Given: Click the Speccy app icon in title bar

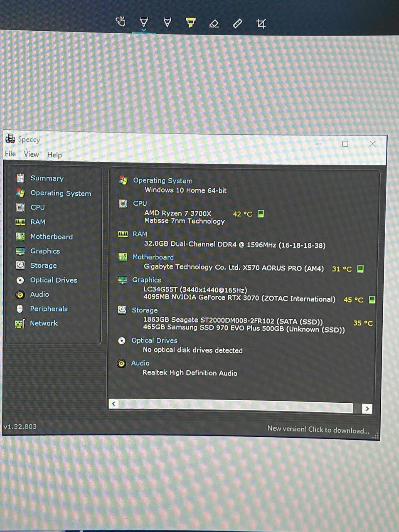Looking at the screenshot, I should click(x=10, y=139).
